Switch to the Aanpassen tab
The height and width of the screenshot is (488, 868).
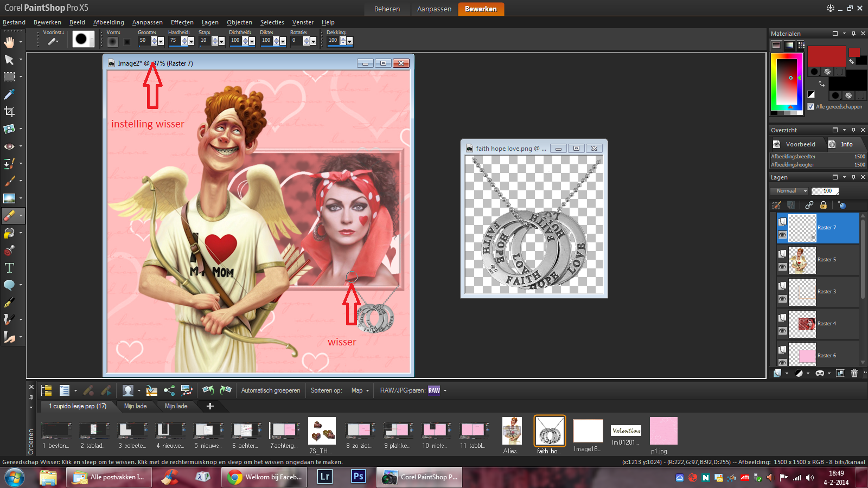(434, 9)
